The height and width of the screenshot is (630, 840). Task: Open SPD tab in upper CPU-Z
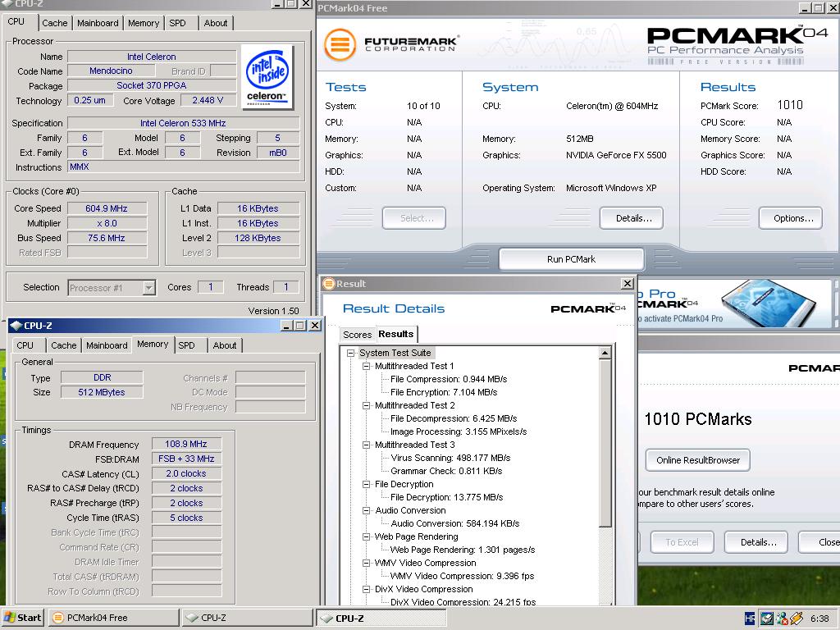(177, 23)
